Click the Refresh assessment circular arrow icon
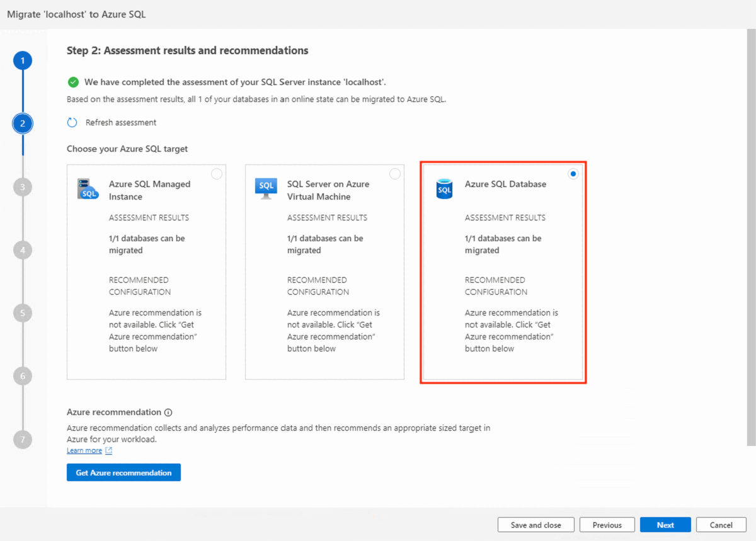 coord(72,123)
